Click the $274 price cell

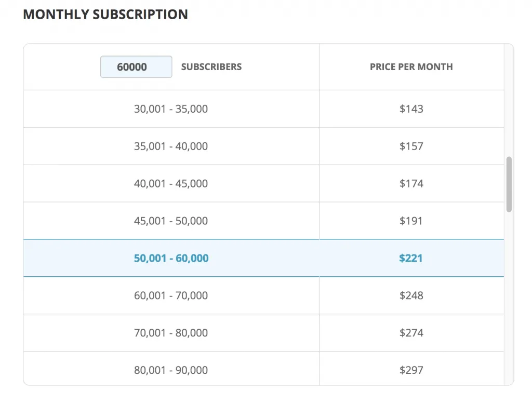tap(411, 333)
